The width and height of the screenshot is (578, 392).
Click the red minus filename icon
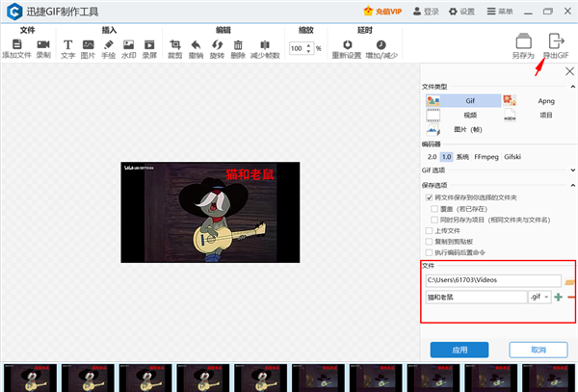571,297
